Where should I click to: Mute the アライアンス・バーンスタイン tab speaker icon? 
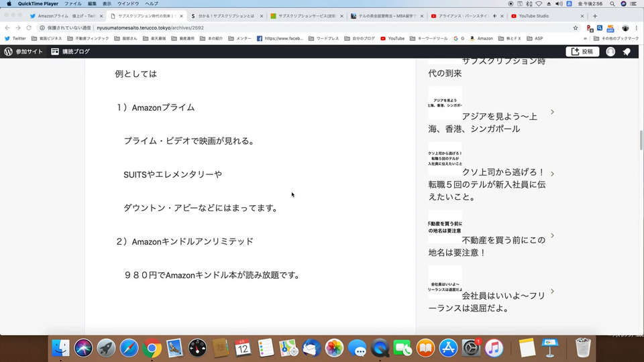[x=495, y=16]
